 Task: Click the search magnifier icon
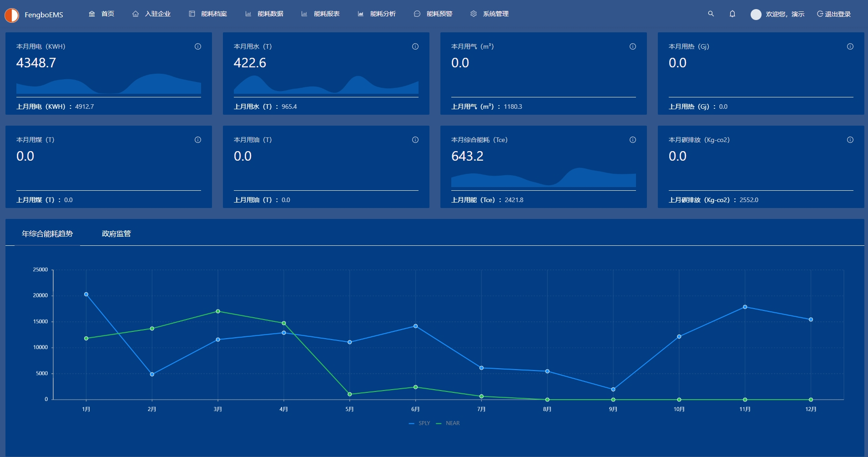tap(711, 14)
